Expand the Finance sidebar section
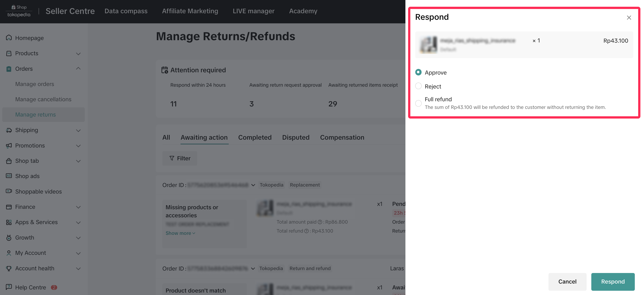644x295 pixels. [78, 207]
